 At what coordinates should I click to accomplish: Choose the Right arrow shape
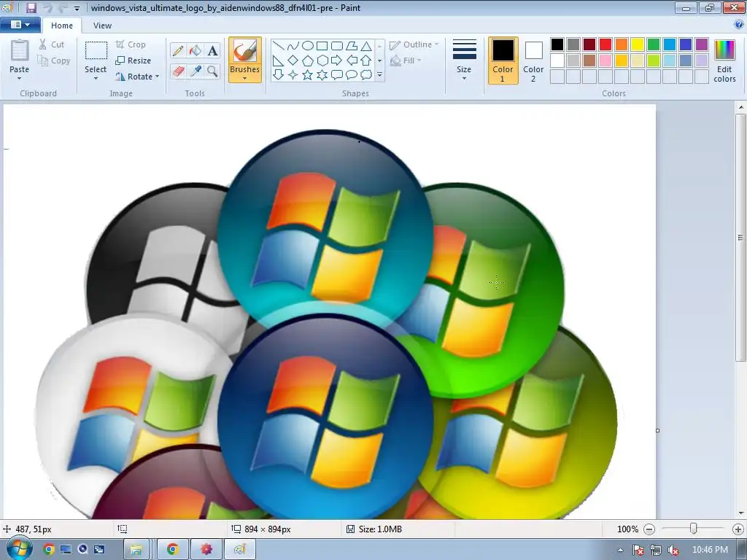pos(337,61)
